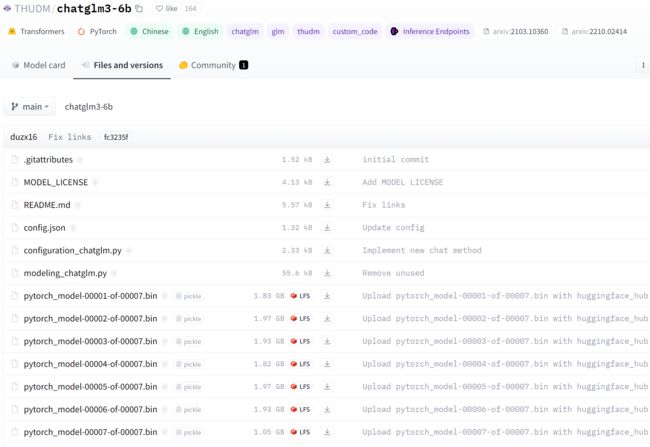Viewport: 650px width, 447px height.
Task: Open the latest commit message Fix links
Action: tap(70, 137)
